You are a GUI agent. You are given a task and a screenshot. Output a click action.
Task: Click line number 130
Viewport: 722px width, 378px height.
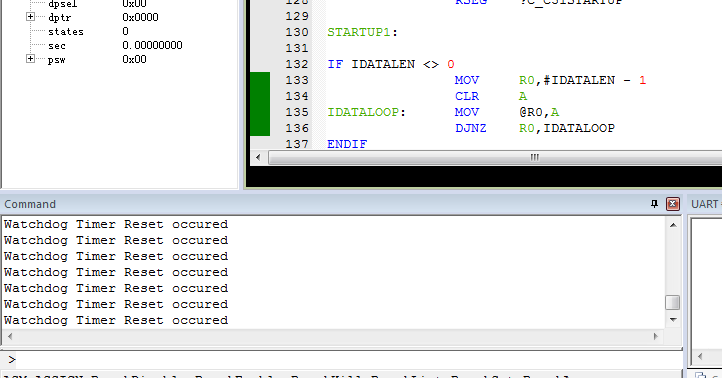click(x=297, y=32)
